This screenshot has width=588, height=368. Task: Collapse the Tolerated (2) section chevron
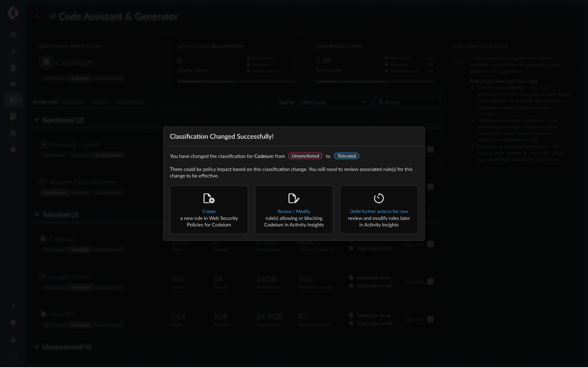click(37, 215)
